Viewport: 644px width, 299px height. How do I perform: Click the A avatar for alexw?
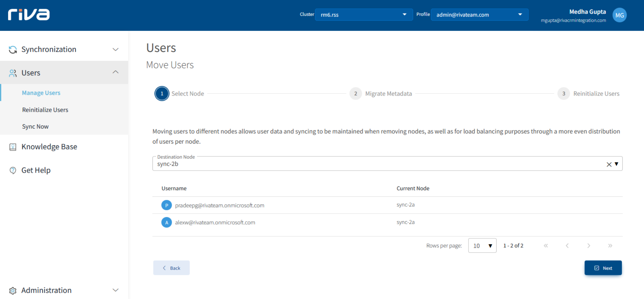tap(166, 222)
